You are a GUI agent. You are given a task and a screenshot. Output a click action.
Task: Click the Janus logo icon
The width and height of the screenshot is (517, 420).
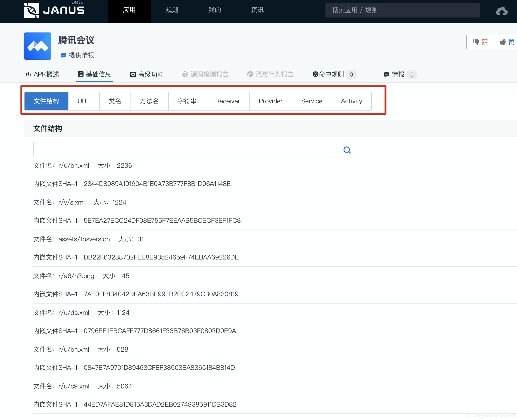(x=32, y=10)
